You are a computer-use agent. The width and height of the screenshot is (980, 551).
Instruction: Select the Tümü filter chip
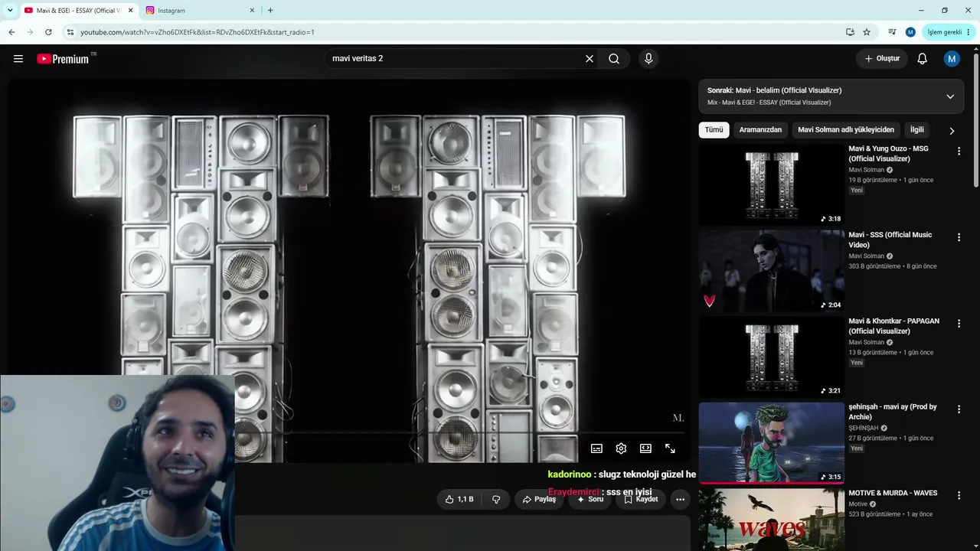pos(714,130)
